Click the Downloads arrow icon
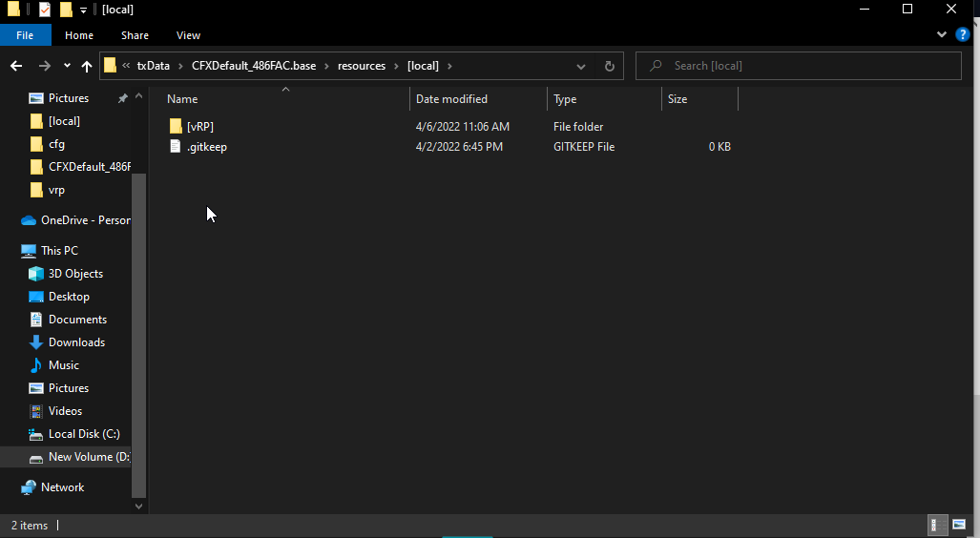The height and width of the screenshot is (538, 980). point(36,342)
